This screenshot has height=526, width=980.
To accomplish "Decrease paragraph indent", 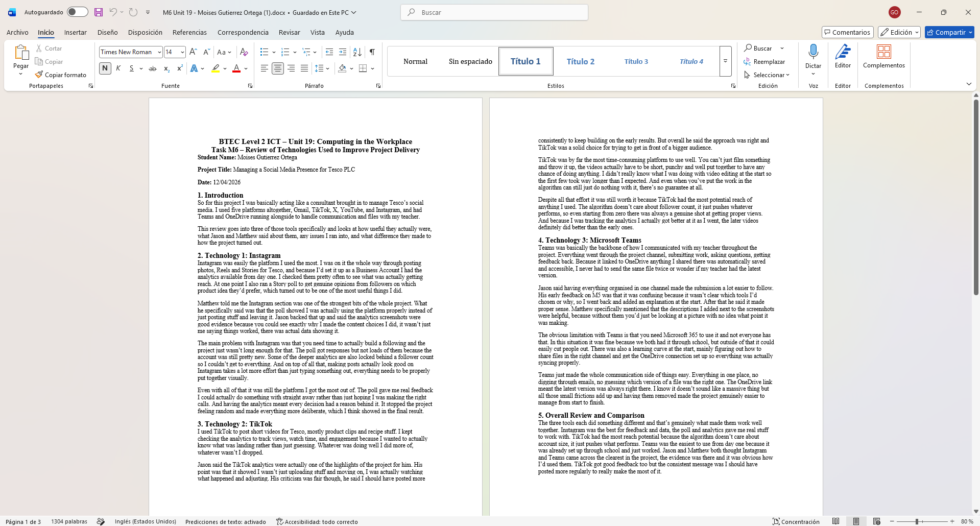I will pyautogui.click(x=329, y=52).
